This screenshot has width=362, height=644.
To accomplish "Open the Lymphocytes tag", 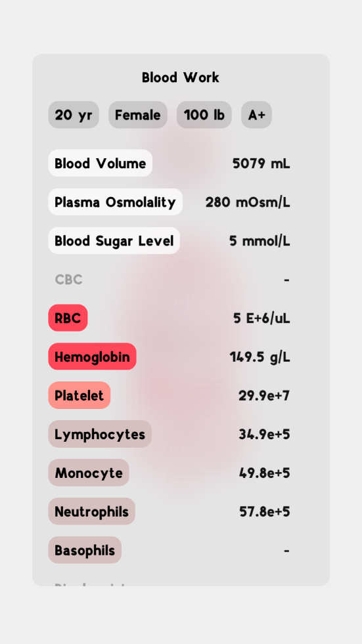I will tap(101, 434).
